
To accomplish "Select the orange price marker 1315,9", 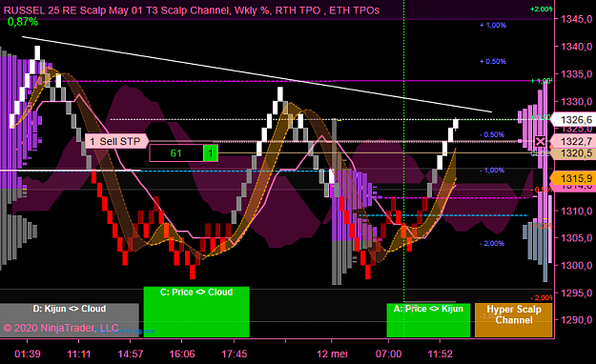I will tap(573, 178).
